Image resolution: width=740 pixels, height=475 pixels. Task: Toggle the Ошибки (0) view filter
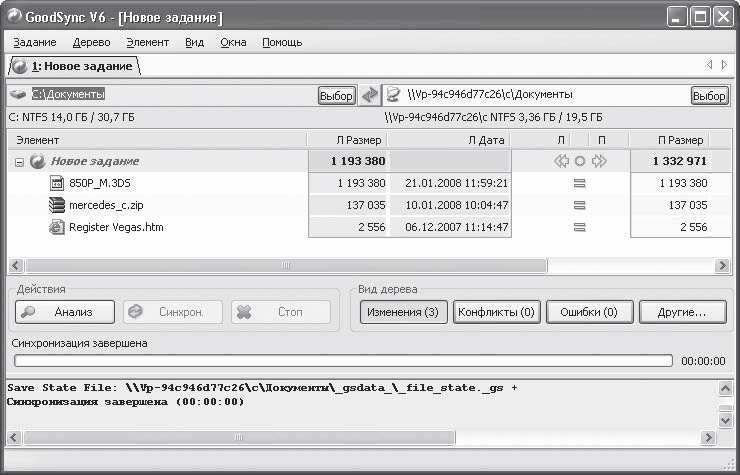589,312
